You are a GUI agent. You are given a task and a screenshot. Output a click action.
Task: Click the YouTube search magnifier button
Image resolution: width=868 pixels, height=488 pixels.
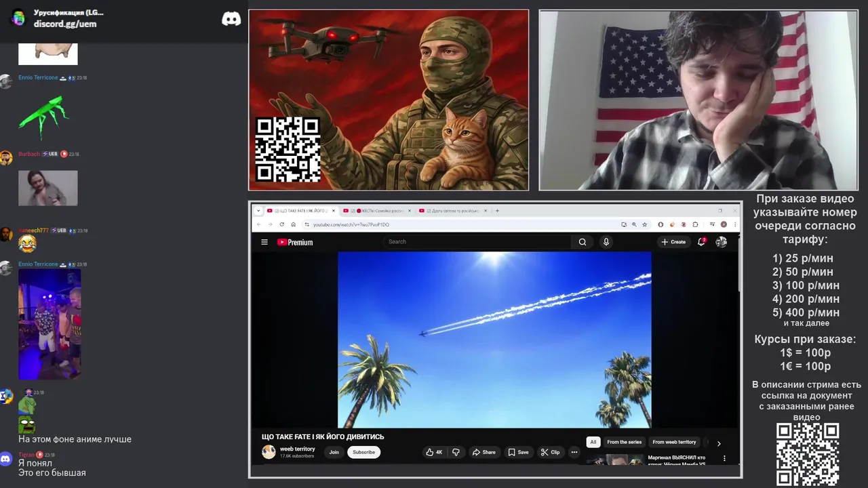[x=582, y=242]
